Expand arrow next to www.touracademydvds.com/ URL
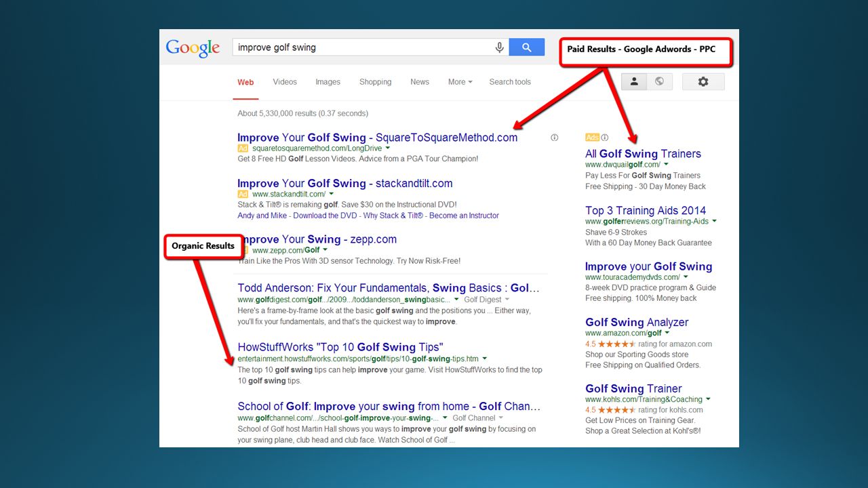Viewport: 868px width, 488px height. 686,277
